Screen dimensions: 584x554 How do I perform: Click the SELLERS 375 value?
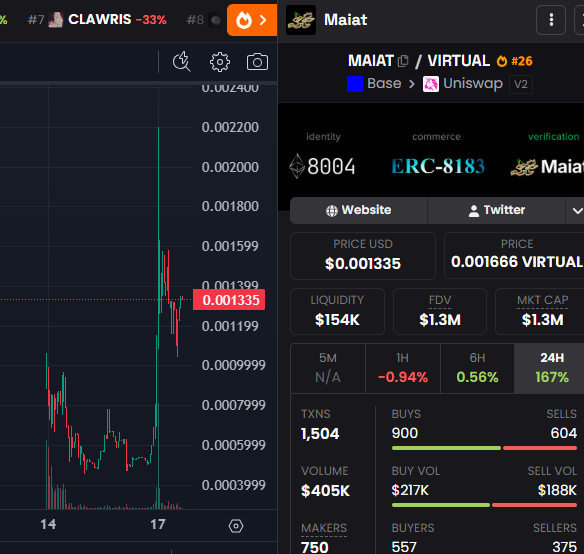click(x=565, y=547)
